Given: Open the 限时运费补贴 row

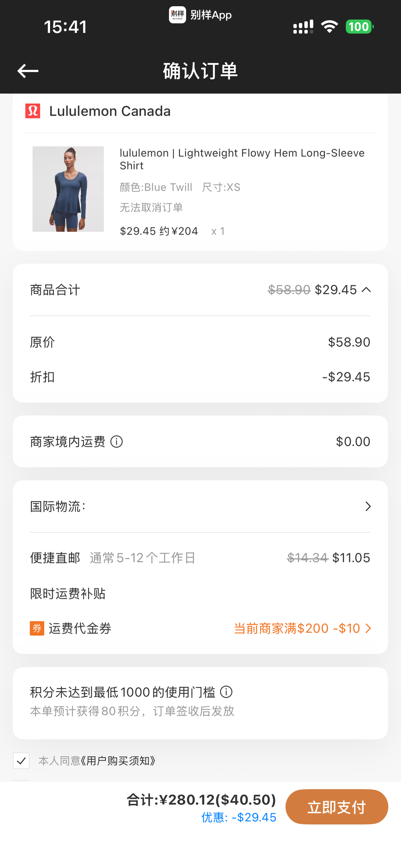Looking at the screenshot, I should pyautogui.click(x=200, y=593).
